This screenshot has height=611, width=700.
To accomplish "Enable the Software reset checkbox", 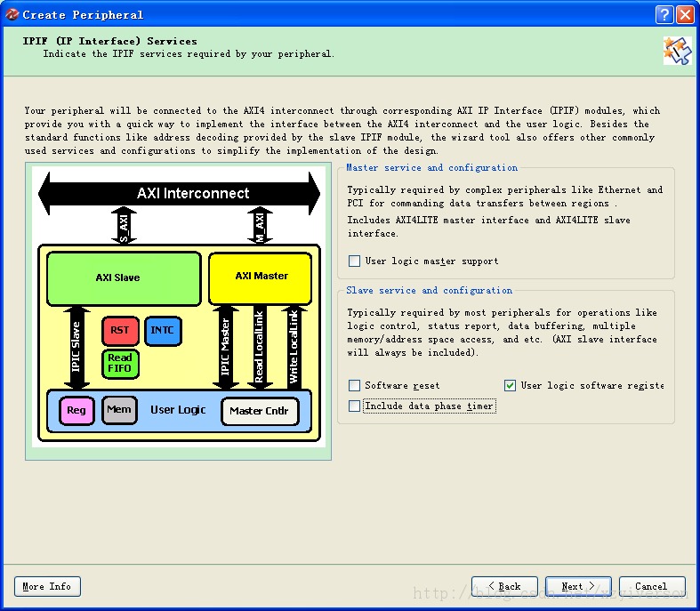I will tap(354, 385).
